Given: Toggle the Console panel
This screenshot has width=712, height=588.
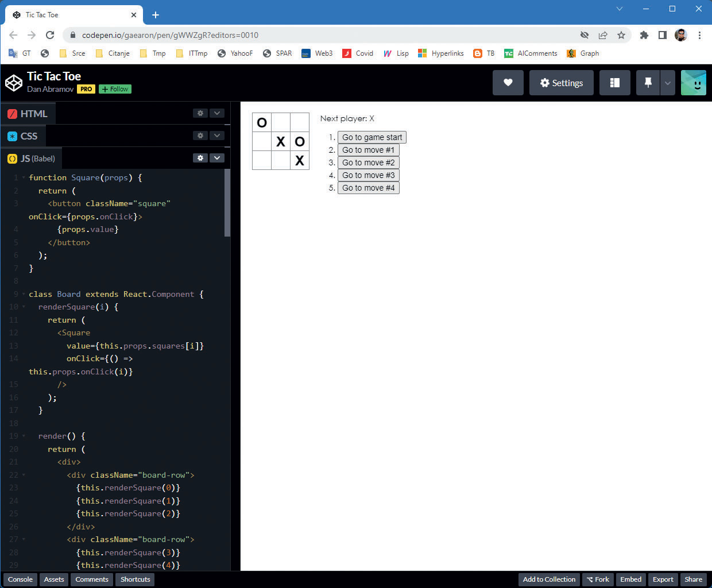Looking at the screenshot, I should [x=20, y=579].
